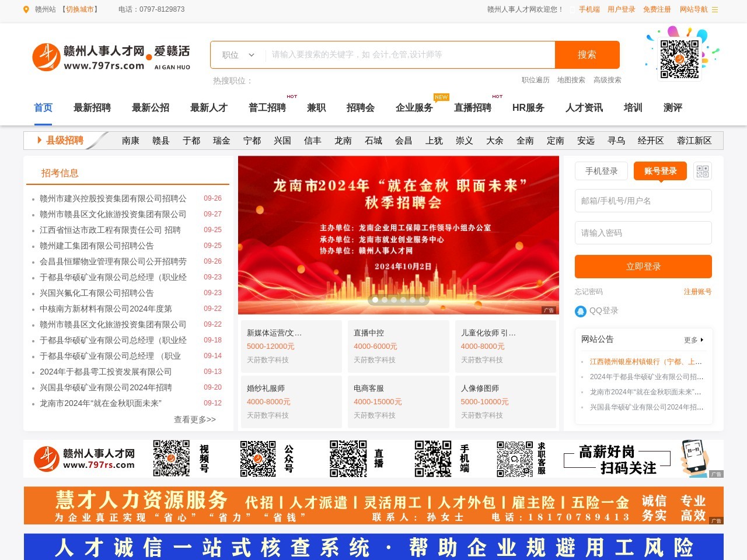This screenshot has height=560, width=747.
Task: Open 中核南方新材料有限公司2024年度 notice
Action: pos(106,309)
